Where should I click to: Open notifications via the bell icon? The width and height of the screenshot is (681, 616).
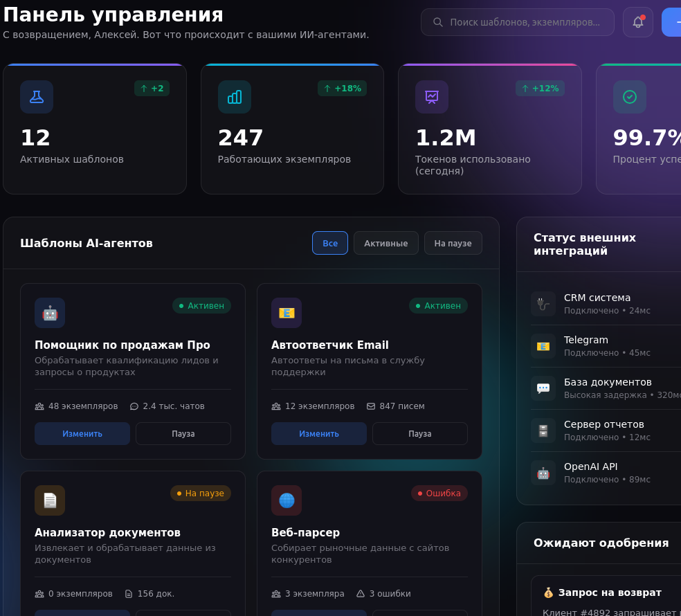click(x=637, y=21)
